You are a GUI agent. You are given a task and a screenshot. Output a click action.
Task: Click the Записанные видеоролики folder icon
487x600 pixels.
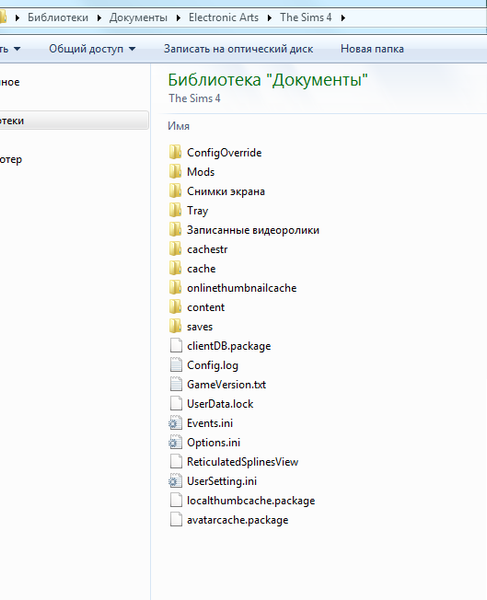pyautogui.click(x=175, y=230)
